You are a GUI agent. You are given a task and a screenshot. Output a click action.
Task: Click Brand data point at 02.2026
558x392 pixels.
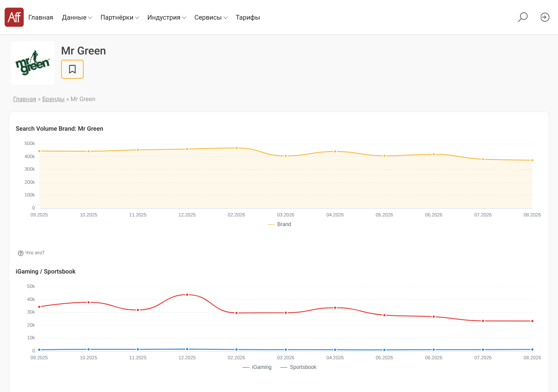coord(237,148)
